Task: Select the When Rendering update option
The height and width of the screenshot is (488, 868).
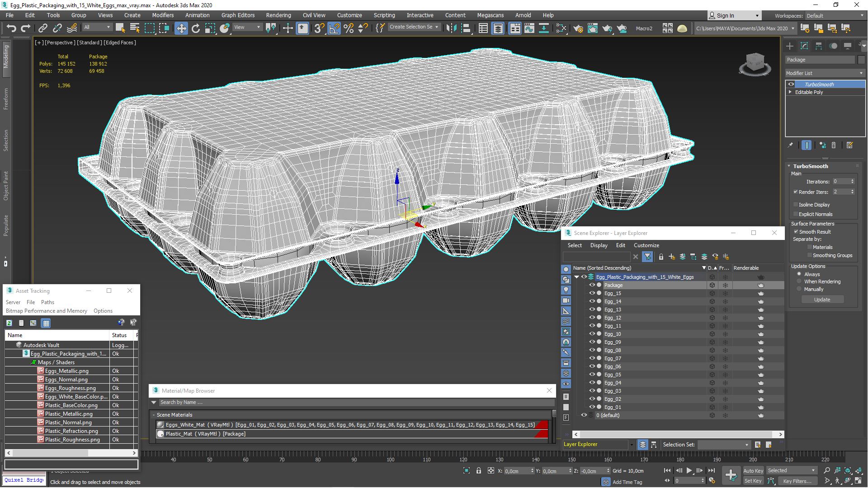Action: coord(799,281)
